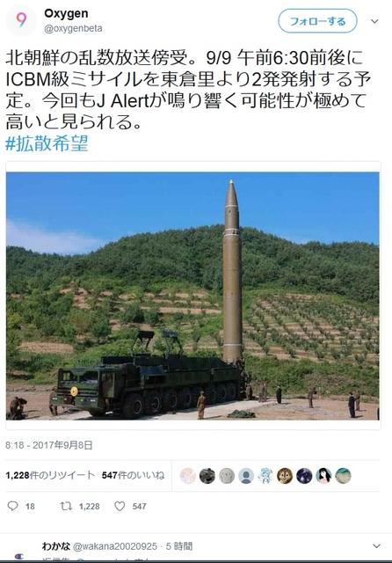Viewport: 392px width, 563px height.
Task: Open the 1,228件のリツイート list
Action: pos(50,475)
